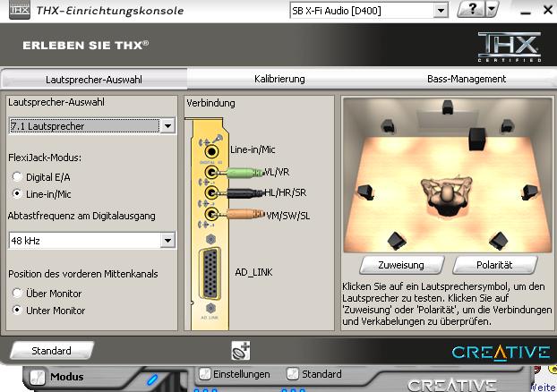This screenshot has height=392, width=557.
Task: Click the VL/VR connection label
Action: [277, 172]
